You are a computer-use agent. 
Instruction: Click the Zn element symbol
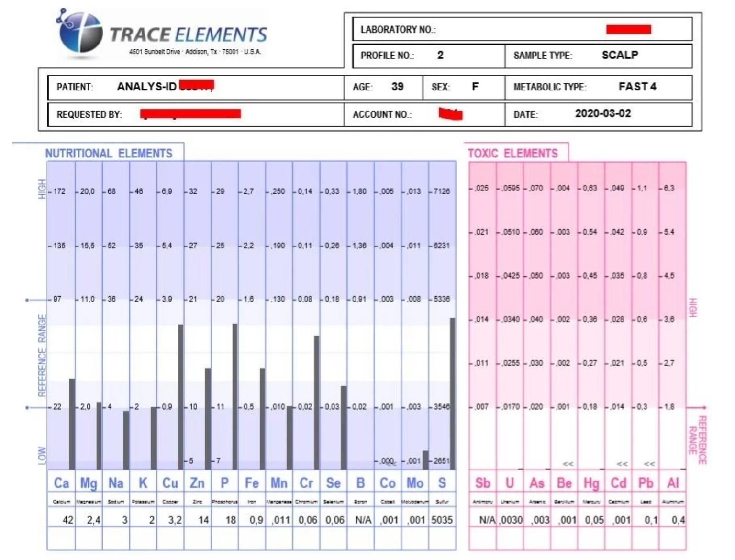click(197, 483)
